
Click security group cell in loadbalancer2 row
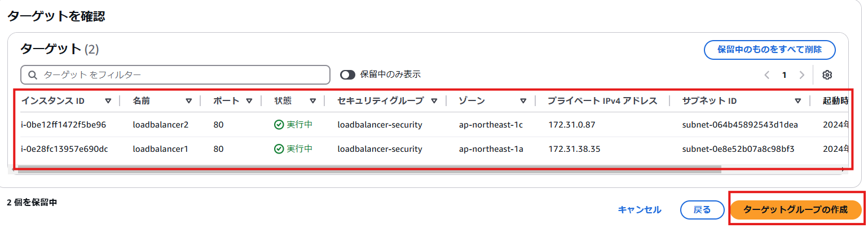(x=380, y=125)
